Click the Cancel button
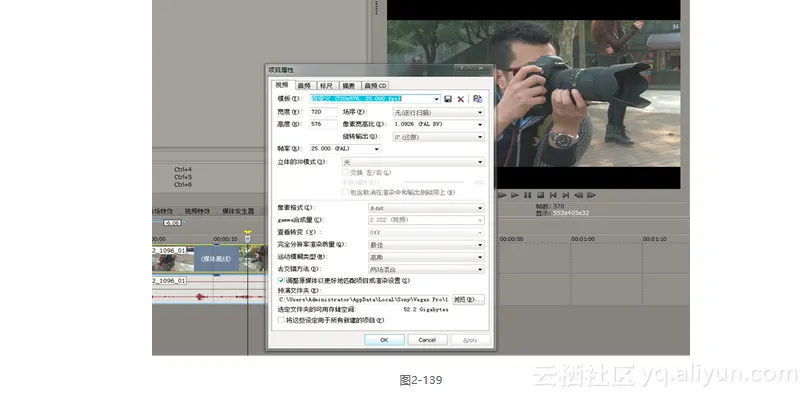 (x=427, y=340)
